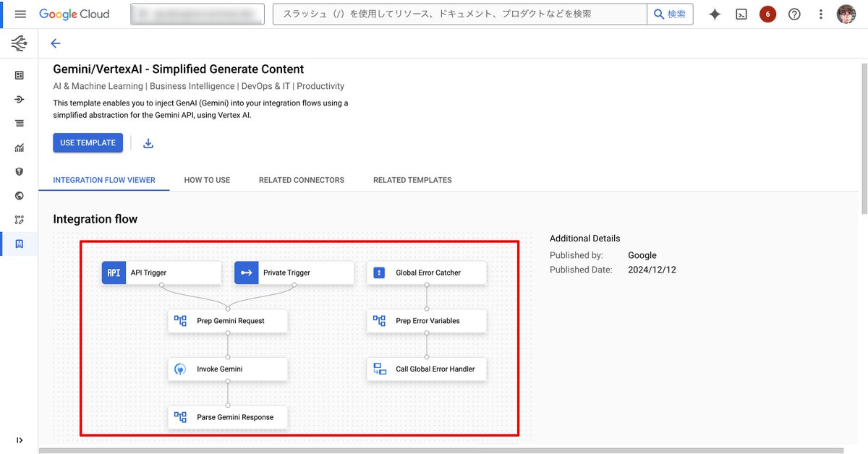Select the Invoke Gemini node
The height and width of the screenshot is (454, 868).
(x=228, y=369)
